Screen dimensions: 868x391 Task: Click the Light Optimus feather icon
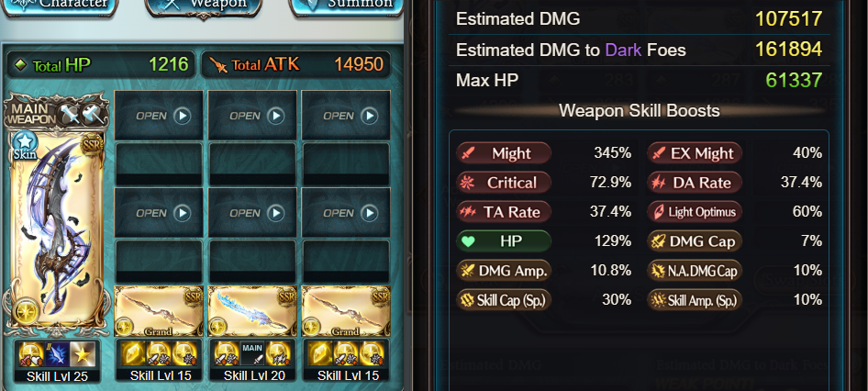click(658, 212)
